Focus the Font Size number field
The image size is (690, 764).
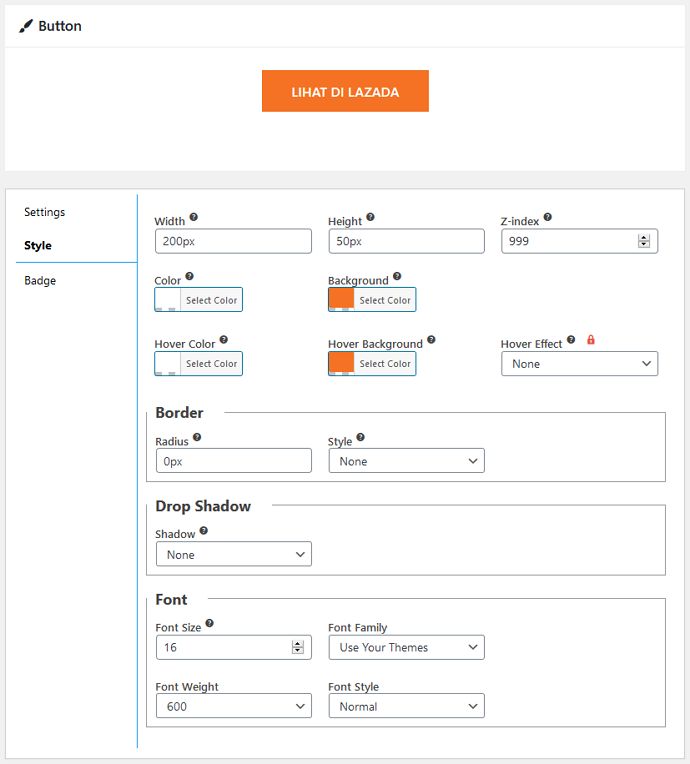pos(233,647)
